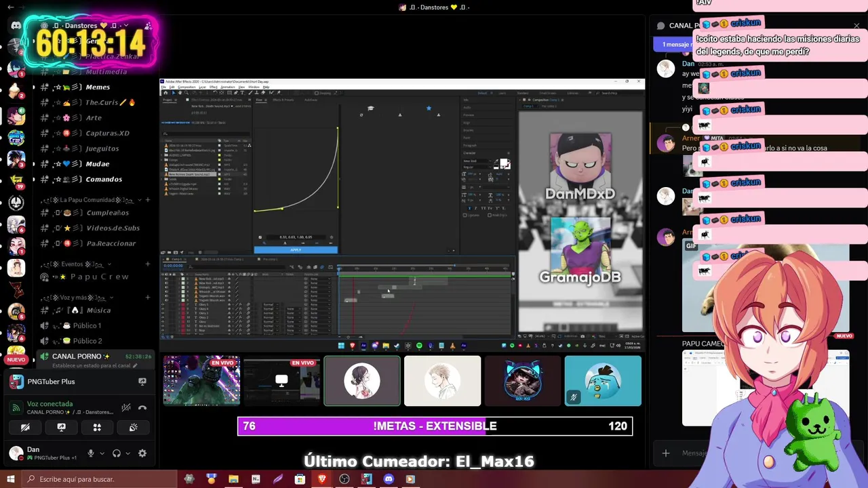Open server icon with badge 19

16,180
